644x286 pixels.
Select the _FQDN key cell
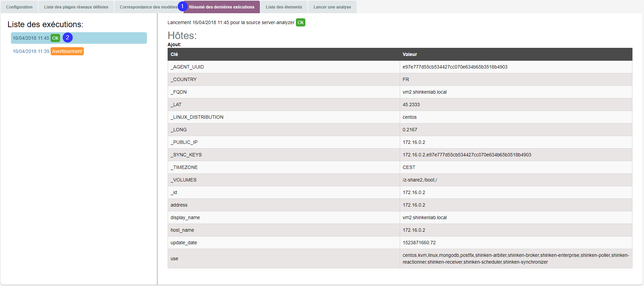pyautogui.click(x=284, y=92)
